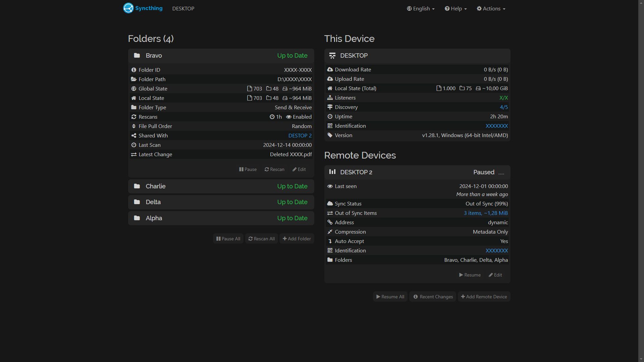Click the Shared With share icon
This screenshot has width=644, height=362.
pos(134,135)
